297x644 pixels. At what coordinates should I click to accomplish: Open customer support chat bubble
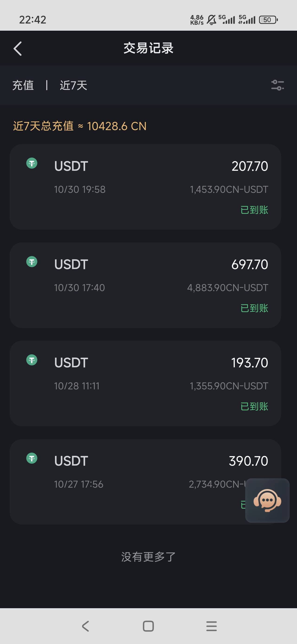pos(267,500)
